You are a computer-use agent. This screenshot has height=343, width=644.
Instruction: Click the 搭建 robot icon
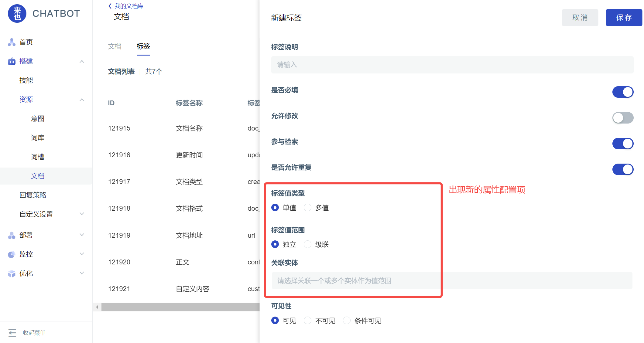[12, 61]
